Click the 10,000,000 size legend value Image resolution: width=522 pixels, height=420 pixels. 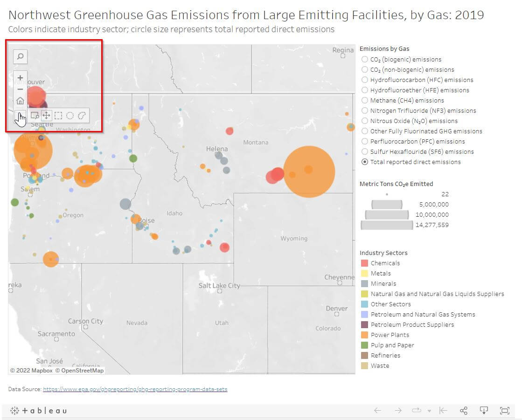point(432,215)
